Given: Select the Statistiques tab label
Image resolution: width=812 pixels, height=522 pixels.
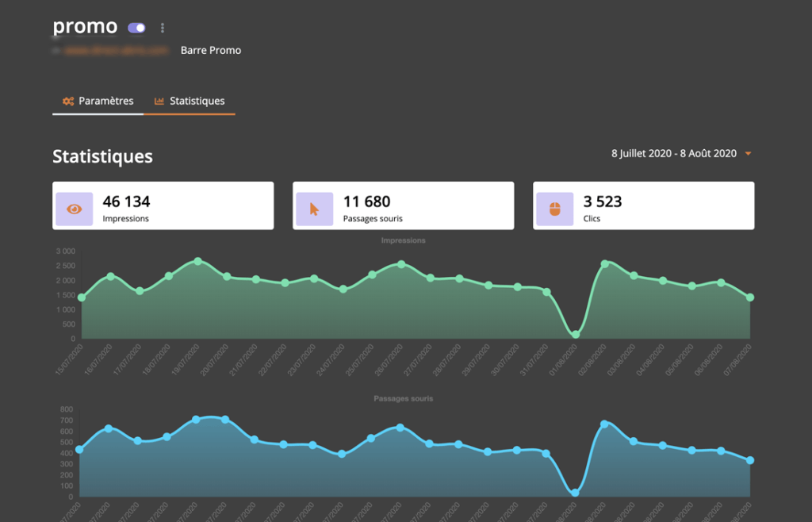Looking at the screenshot, I should 197,102.
